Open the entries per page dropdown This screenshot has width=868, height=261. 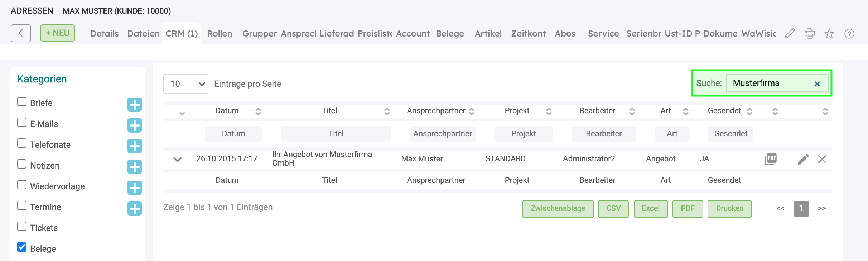click(x=185, y=84)
